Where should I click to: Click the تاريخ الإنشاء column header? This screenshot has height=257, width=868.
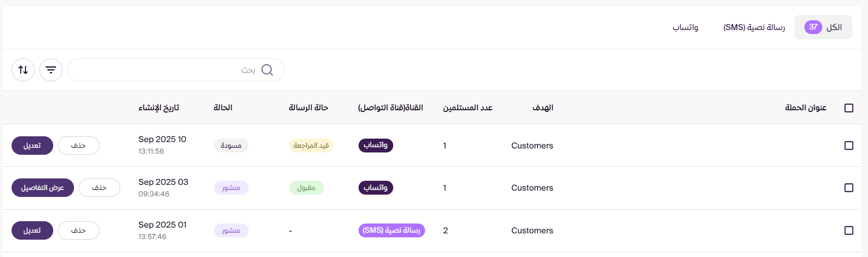158,108
